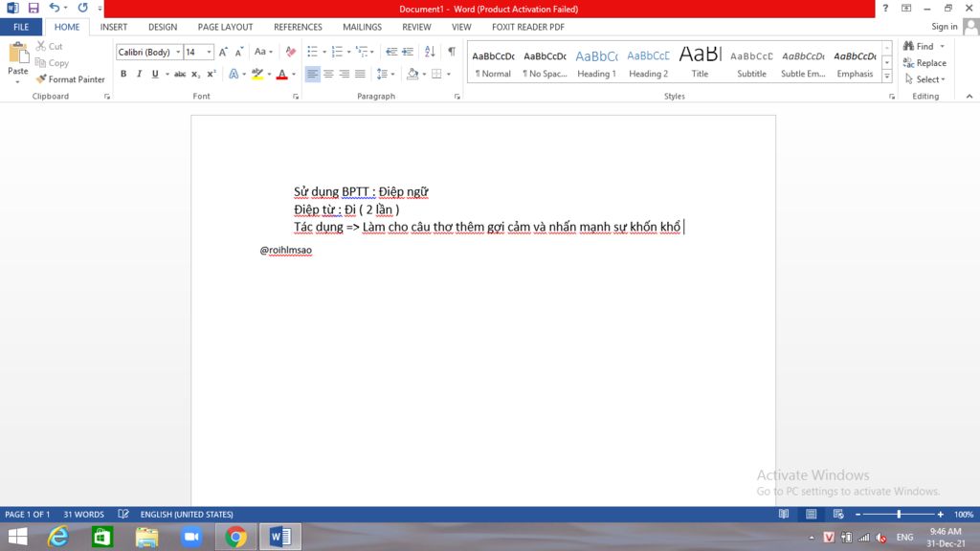
Task: Open Google Chrome from taskbar
Action: (236, 537)
